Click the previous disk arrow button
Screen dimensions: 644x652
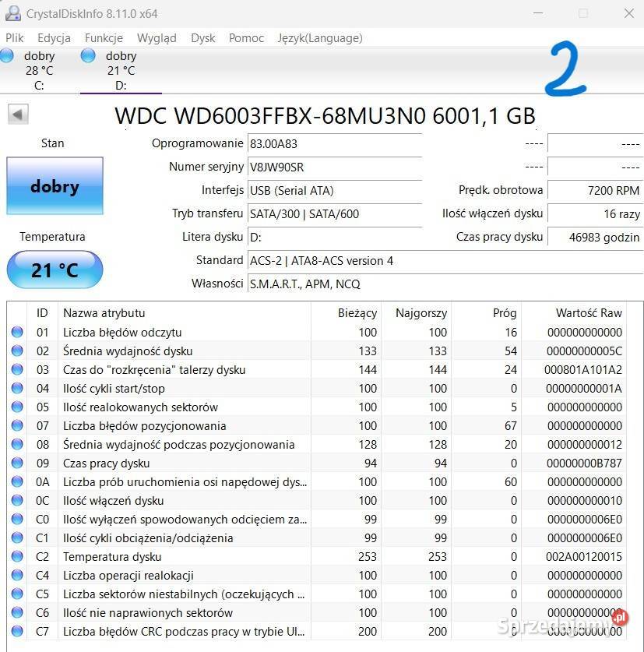[18, 114]
